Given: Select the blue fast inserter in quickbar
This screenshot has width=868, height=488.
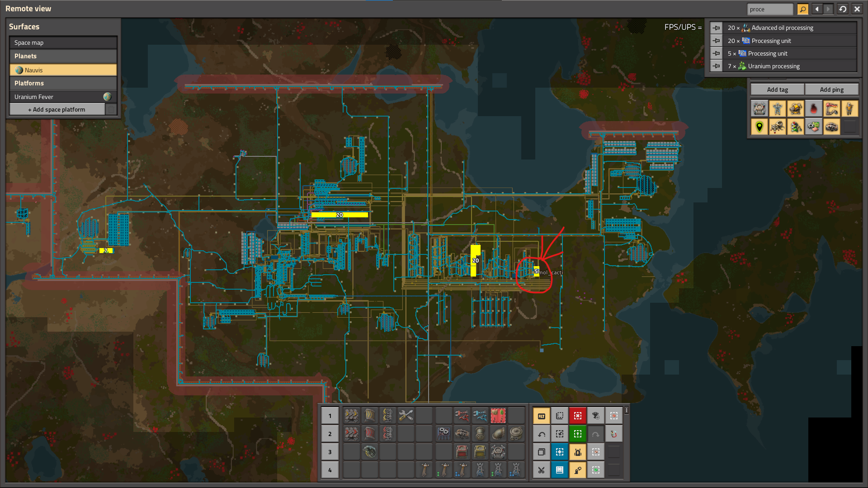Looking at the screenshot, I should [480, 416].
